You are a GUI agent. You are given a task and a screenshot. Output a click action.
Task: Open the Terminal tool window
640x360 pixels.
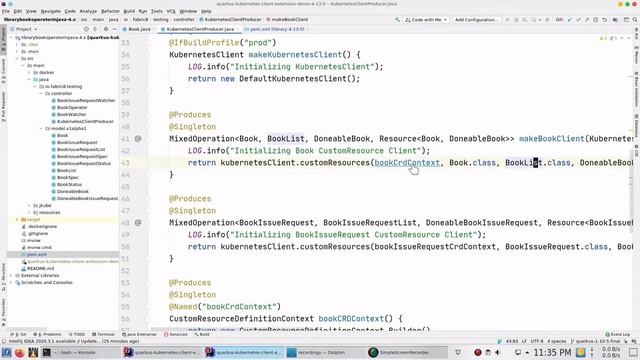coord(103,334)
